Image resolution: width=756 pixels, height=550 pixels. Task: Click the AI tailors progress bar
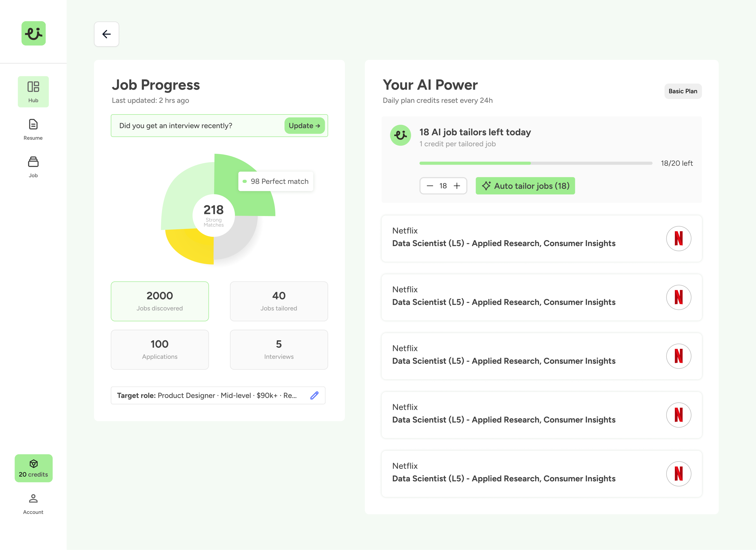(536, 163)
